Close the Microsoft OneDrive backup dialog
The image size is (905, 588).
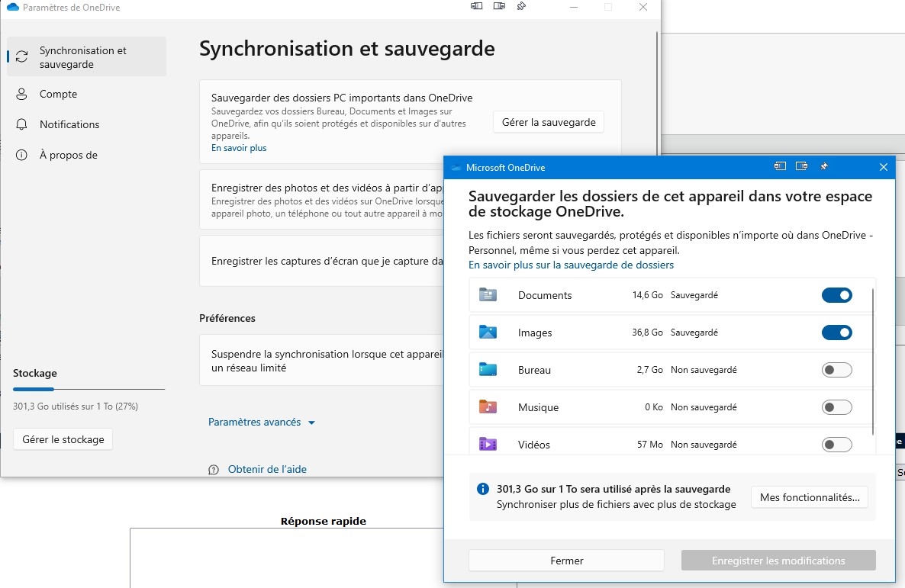pos(883,167)
